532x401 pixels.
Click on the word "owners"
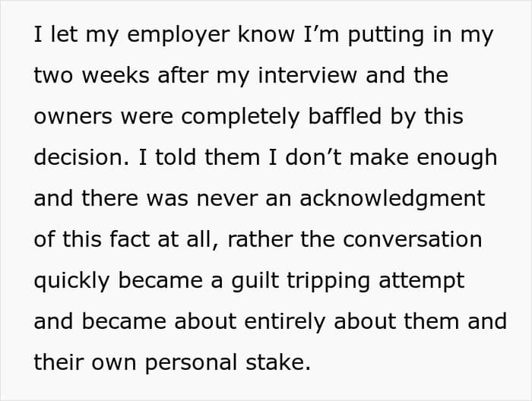click(73, 117)
